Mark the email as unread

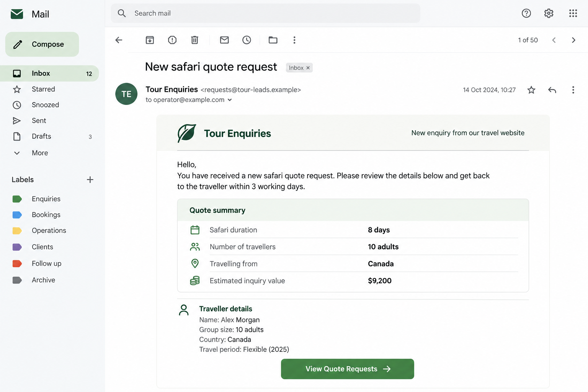pos(224,40)
